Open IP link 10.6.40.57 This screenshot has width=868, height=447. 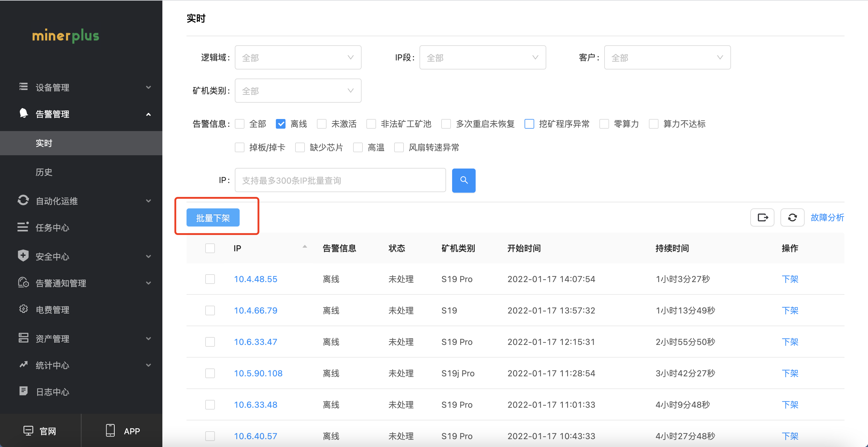[x=255, y=436]
